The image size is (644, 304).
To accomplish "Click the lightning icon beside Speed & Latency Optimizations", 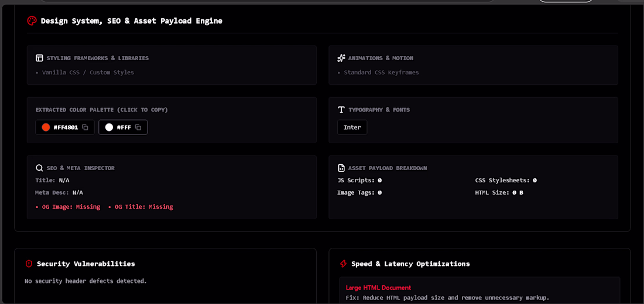I will pyautogui.click(x=343, y=264).
